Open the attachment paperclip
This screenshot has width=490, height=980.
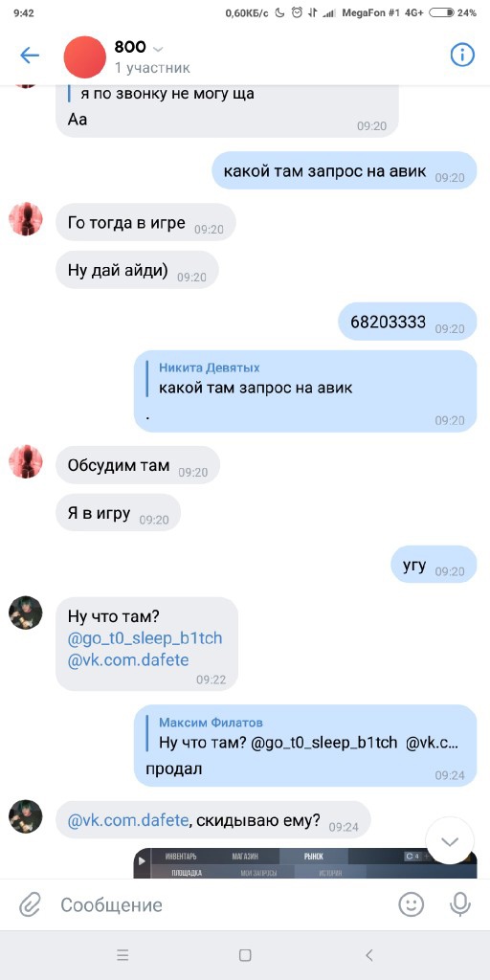(x=30, y=904)
